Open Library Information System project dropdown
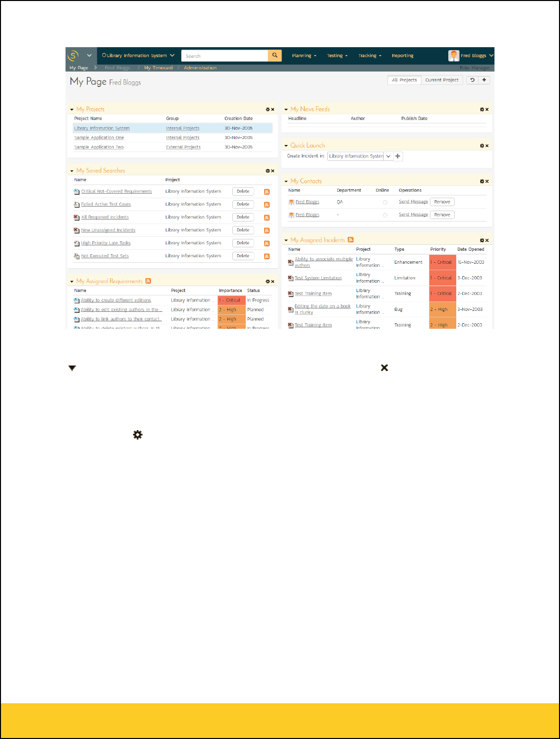 pyautogui.click(x=172, y=56)
